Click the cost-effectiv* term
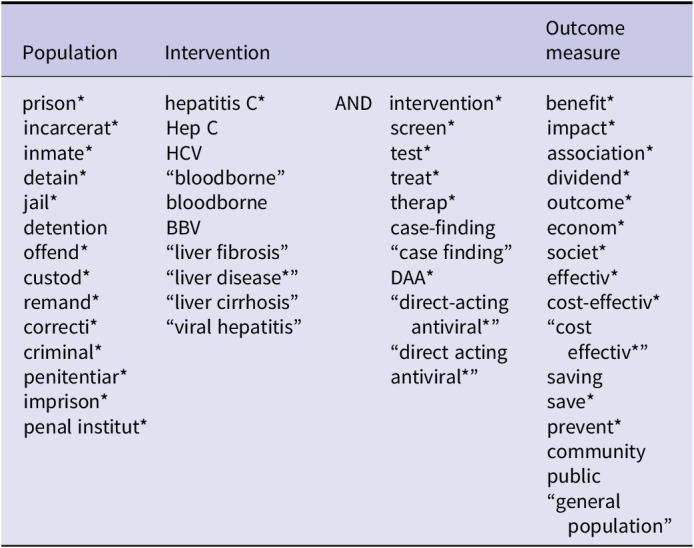Viewport: 694px width, 548px height. click(x=603, y=302)
